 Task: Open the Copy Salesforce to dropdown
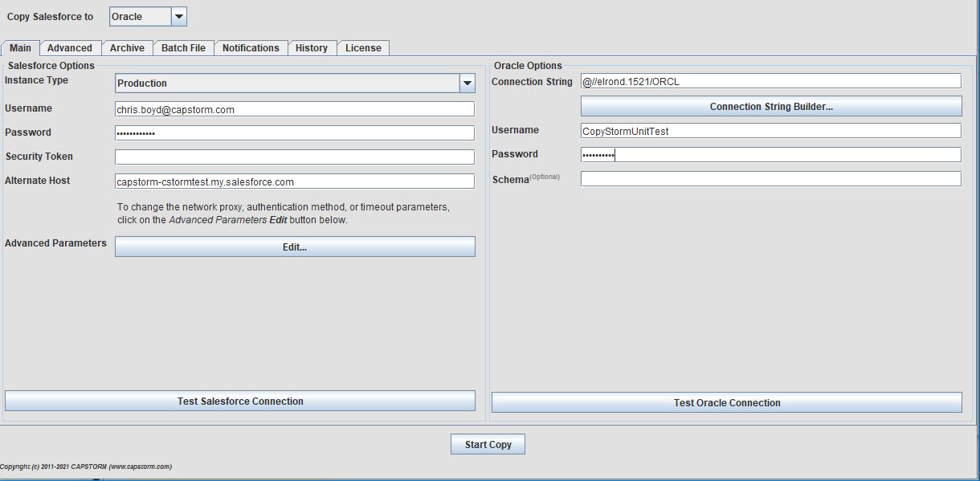(x=148, y=16)
